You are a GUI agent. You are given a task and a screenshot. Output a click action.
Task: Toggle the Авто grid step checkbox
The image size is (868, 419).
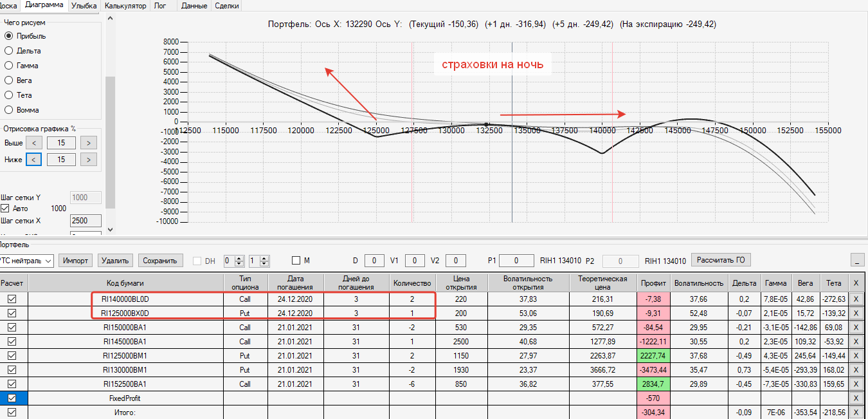[x=5, y=209]
